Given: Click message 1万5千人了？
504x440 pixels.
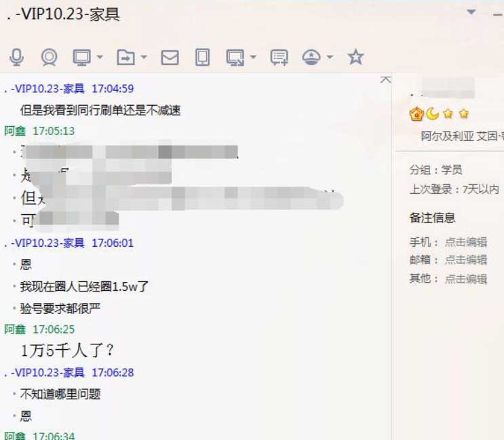Looking at the screenshot, I should click(x=67, y=350).
